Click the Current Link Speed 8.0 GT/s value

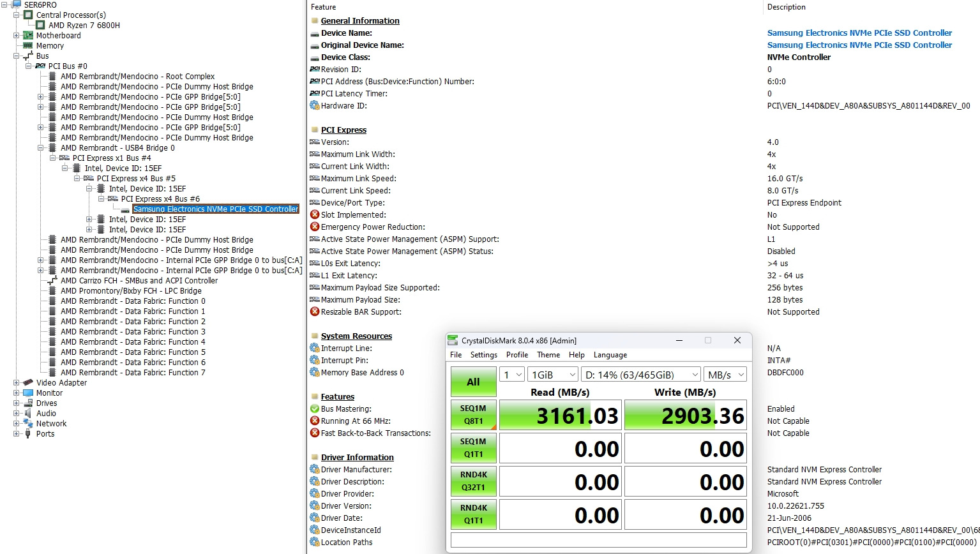click(783, 190)
